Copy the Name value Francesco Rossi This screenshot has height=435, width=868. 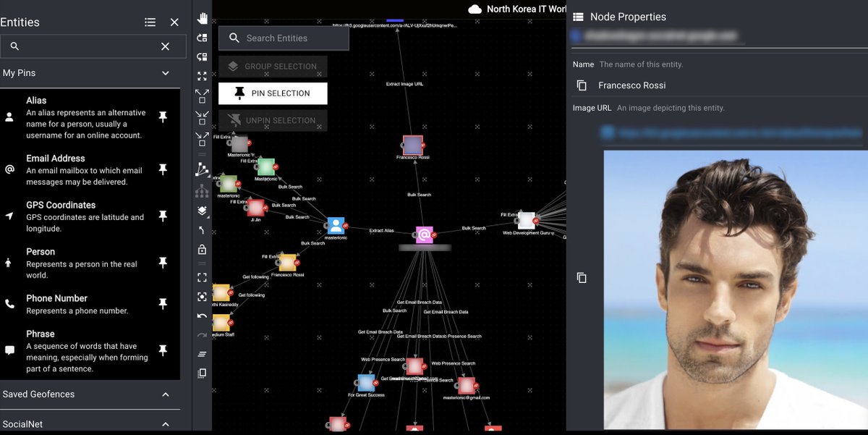(x=582, y=85)
